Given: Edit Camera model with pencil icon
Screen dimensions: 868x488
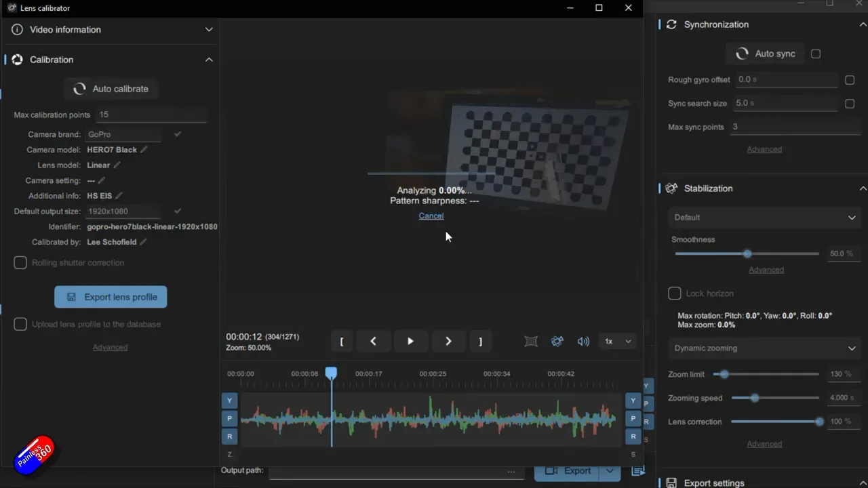Looking at the screenshot, I should point(144,150).
